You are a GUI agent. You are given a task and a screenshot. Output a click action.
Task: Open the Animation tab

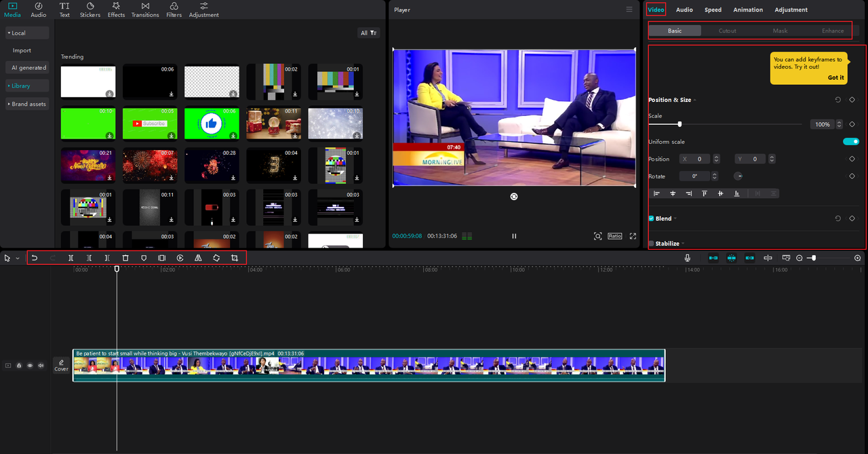coord(748,10)
